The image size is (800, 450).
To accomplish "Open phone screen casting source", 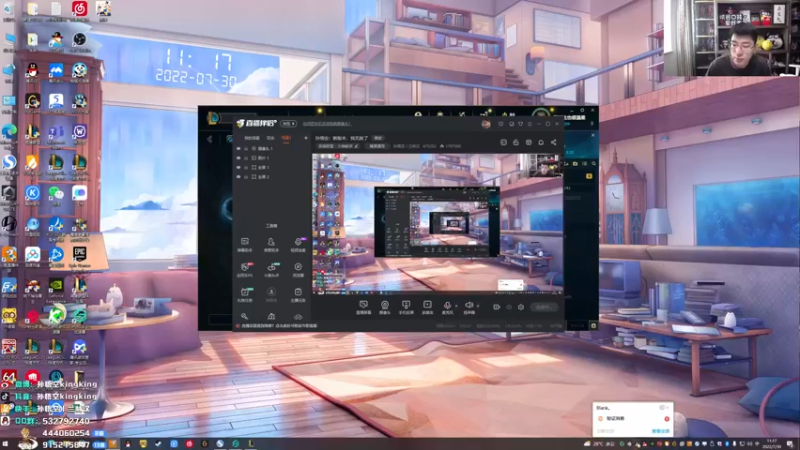I will click(x=406, y=307).
